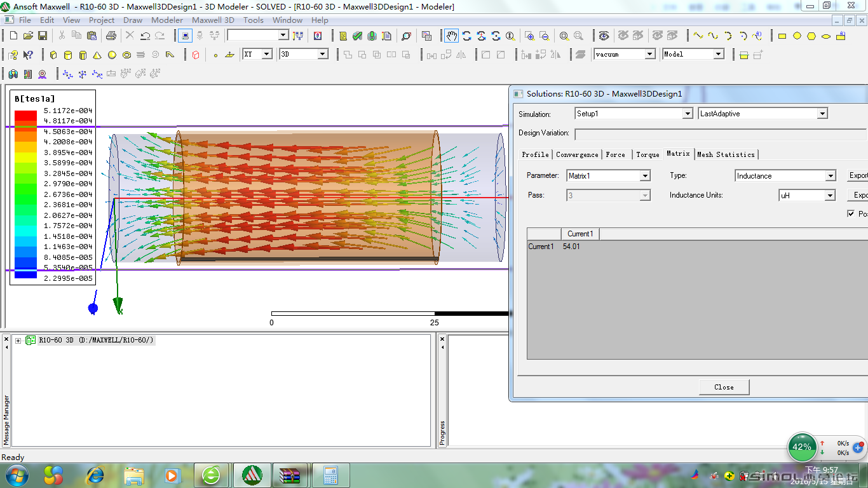Click the Close button in Solutions dialog
The width and height of the screenshot is (868, 488).
724,387
